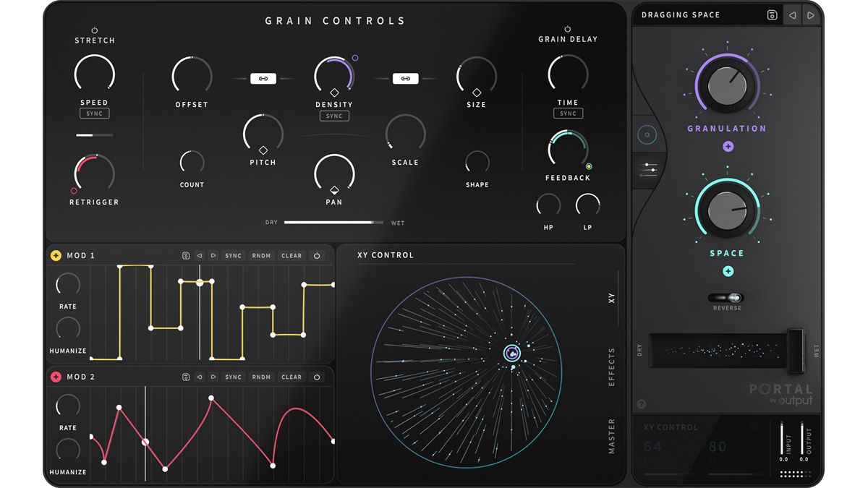Open the help question mark icon near Portal logo
Image resolution: width=868 pixels, height=488 pixels.
642,403
